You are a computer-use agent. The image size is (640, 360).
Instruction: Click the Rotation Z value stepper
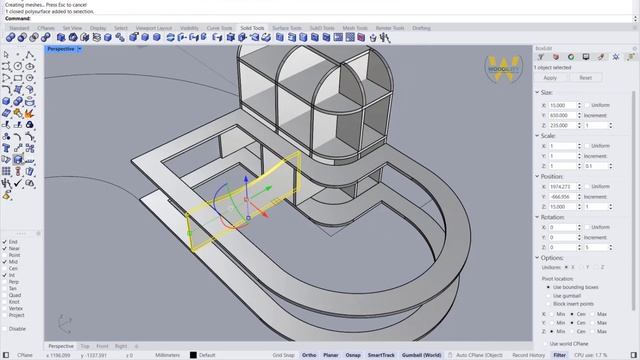click(579, 247)
